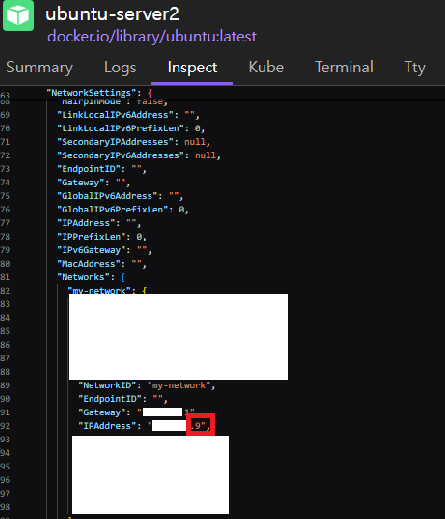
Task: Click the "my-network" value of NetworkID
Action: 179,386
